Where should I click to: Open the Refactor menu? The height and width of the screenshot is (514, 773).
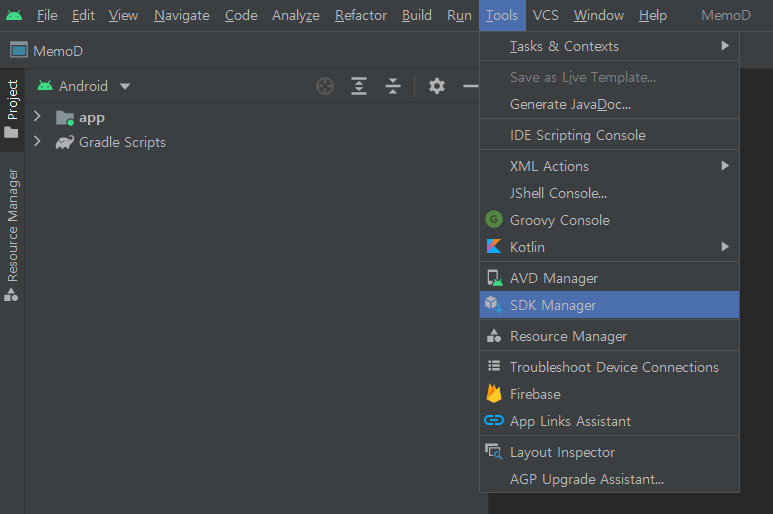tap(361, 16)
